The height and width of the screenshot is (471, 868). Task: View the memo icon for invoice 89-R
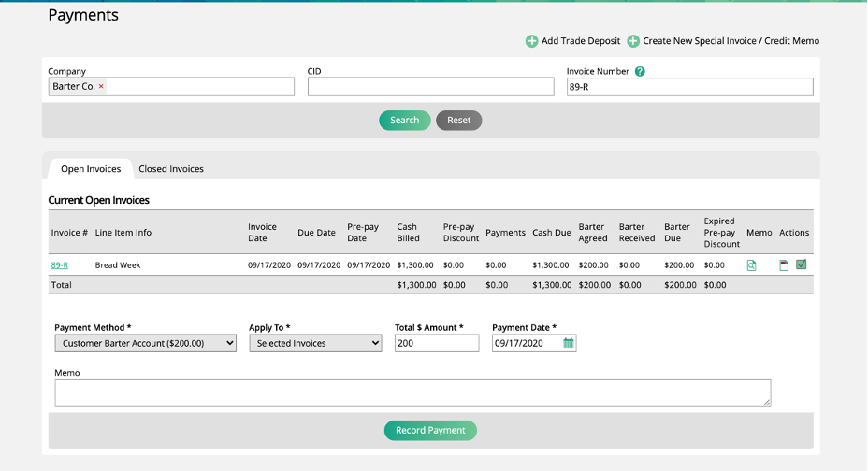click(x=751, y=265)
